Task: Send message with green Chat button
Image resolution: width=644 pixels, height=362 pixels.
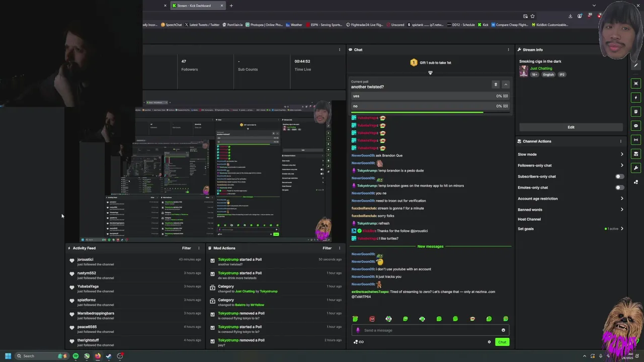Action: 502,342
